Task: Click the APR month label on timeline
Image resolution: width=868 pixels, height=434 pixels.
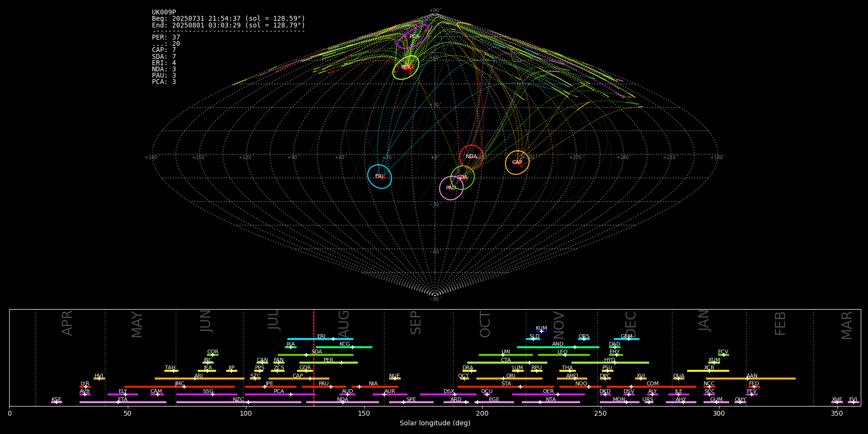Action: click(x=67, y=323)
